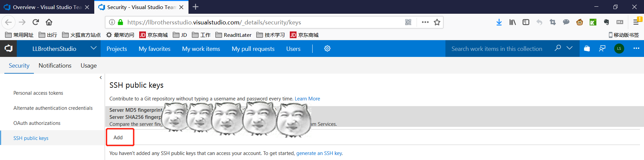Click the green secure connection padlock
Screen dimensions: 644x160
point(120,22)
